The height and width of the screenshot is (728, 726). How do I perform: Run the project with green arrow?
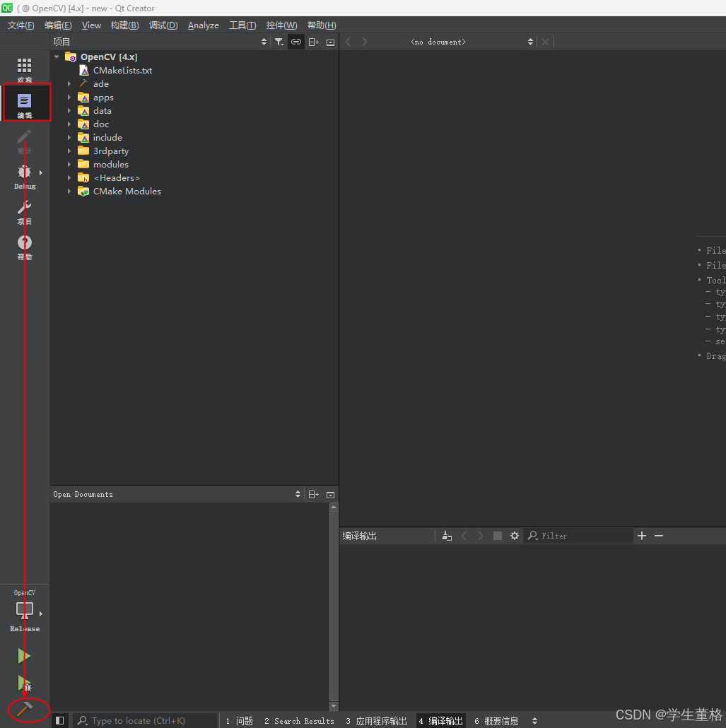[24, 656]
